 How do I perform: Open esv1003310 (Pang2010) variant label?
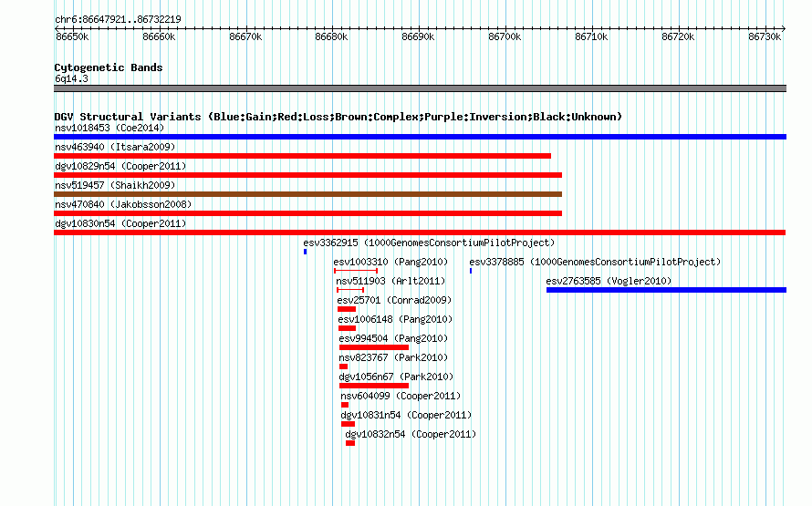tap(390, 262)
